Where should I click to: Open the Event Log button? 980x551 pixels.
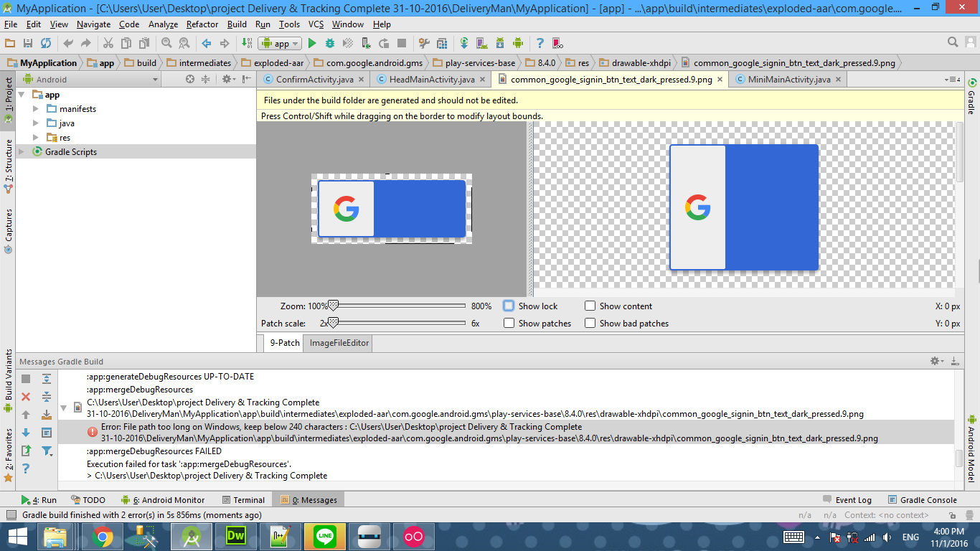(847, 500)
